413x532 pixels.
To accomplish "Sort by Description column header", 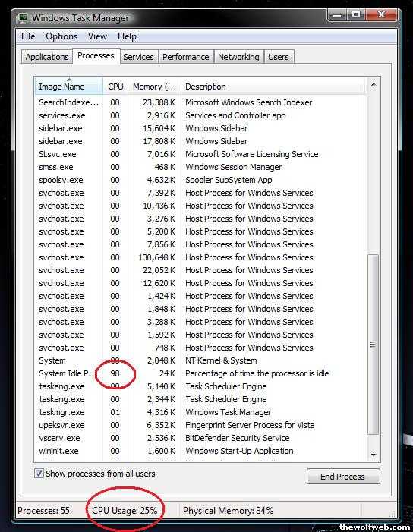I will coord(273,87).
